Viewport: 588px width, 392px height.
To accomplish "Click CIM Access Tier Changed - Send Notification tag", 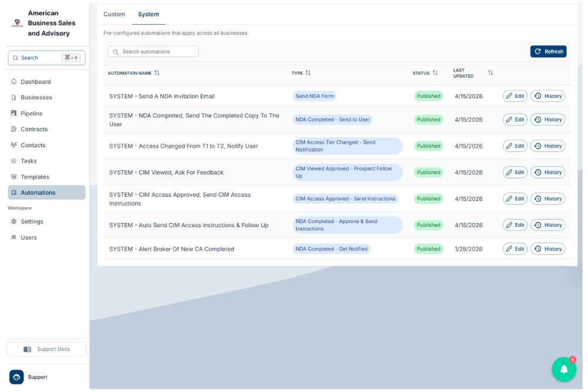I will (348, 146).
